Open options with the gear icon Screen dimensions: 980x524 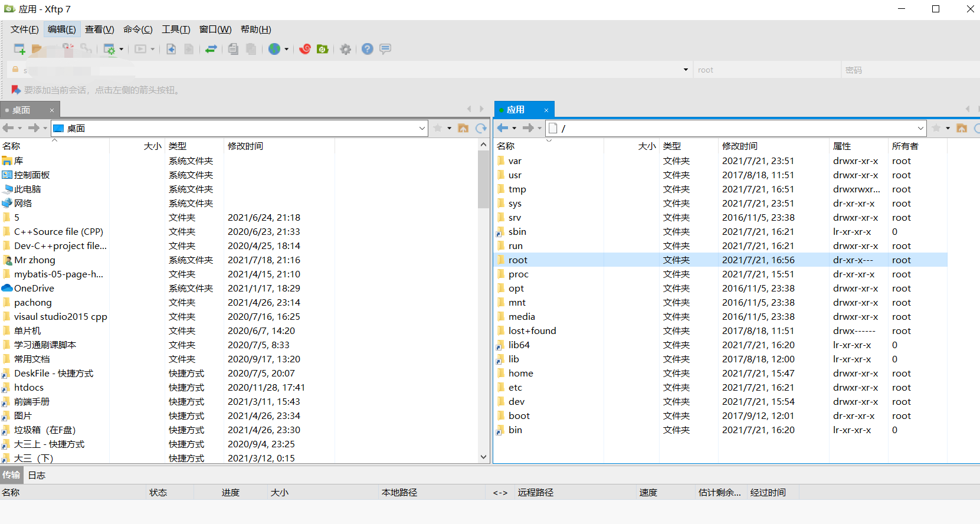tap(346, 49)
